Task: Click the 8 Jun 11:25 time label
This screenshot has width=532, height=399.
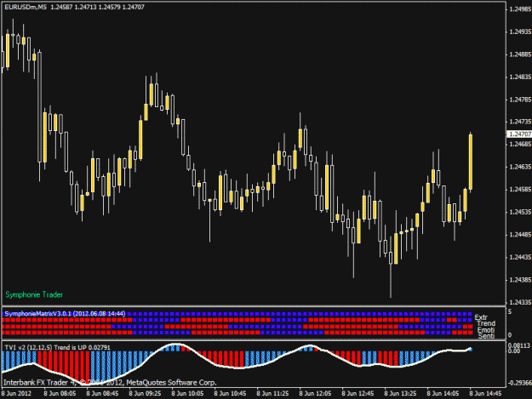Action: pyautogui.click(x=272, y=394)
